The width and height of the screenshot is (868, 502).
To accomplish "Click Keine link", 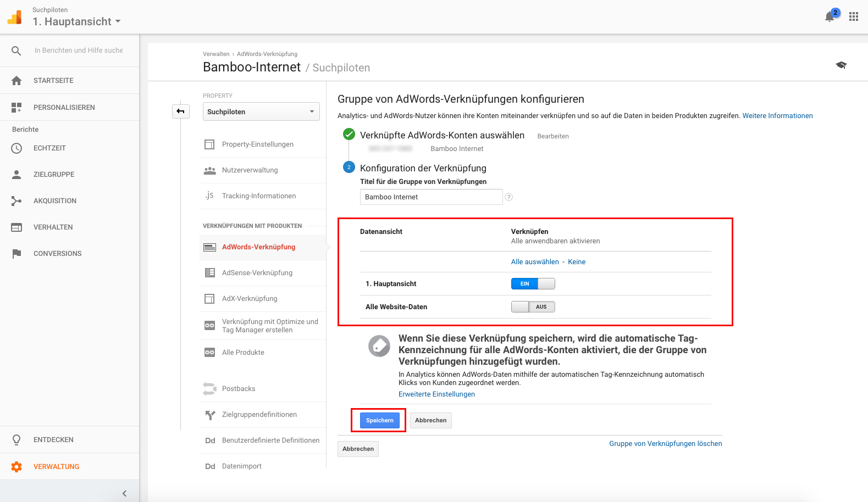I will tap(577, 262).
